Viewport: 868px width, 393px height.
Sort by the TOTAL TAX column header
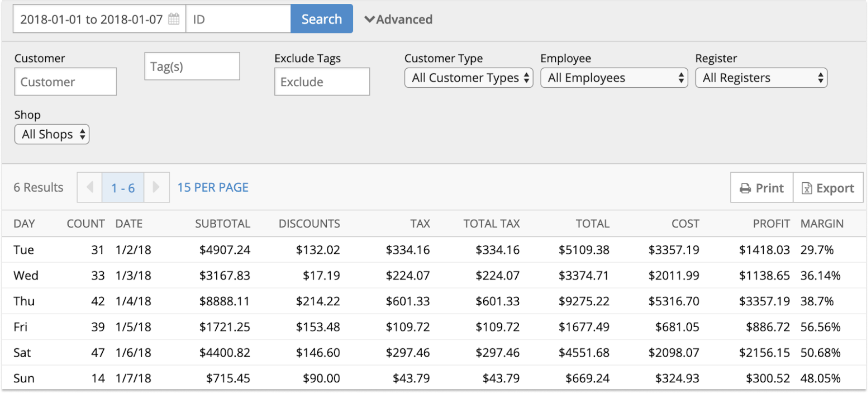pos(491,224)
